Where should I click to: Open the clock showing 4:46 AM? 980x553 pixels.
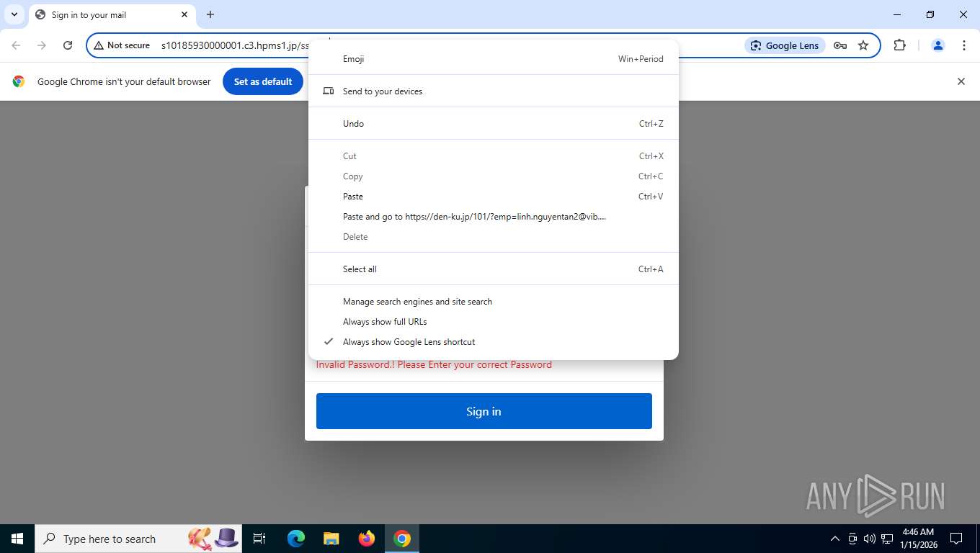click(918, 539)
